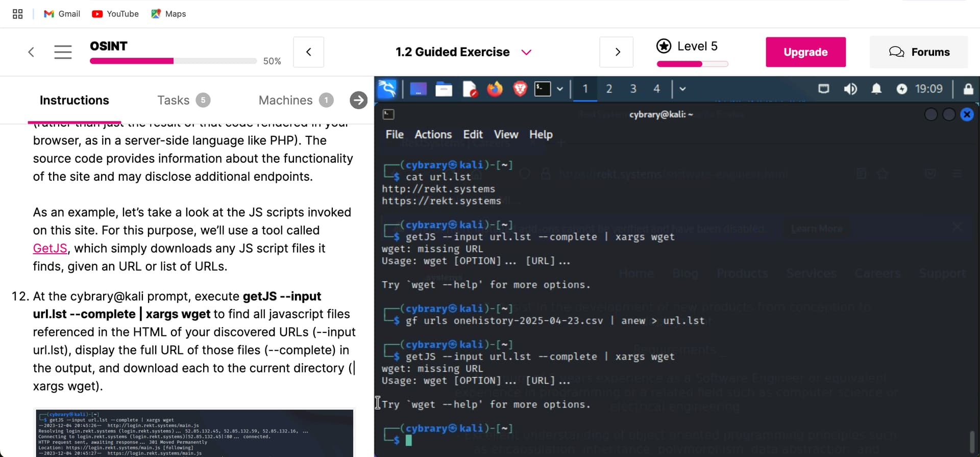Click the terminal emulator panel icon
The height and width of the screenshot is (457, 980).
point(543,89)
